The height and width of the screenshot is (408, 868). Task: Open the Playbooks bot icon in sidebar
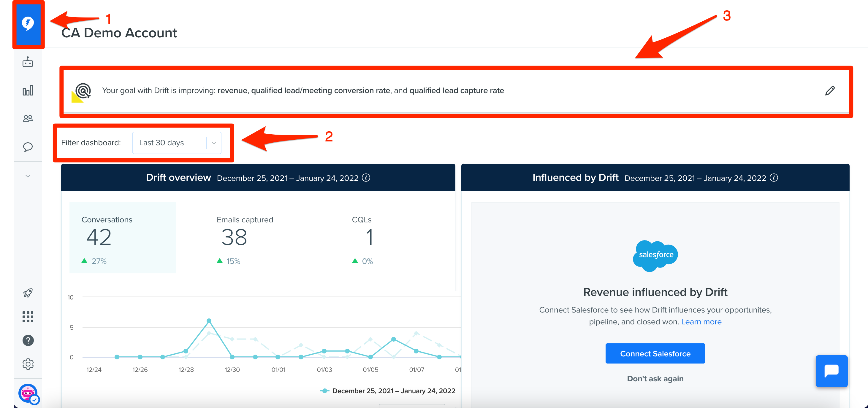tap(28, 62)
